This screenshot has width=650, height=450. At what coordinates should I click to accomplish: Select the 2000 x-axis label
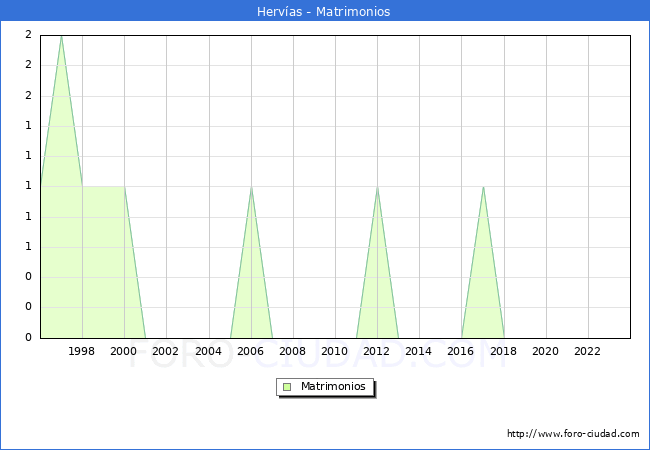tap(123, 351)
